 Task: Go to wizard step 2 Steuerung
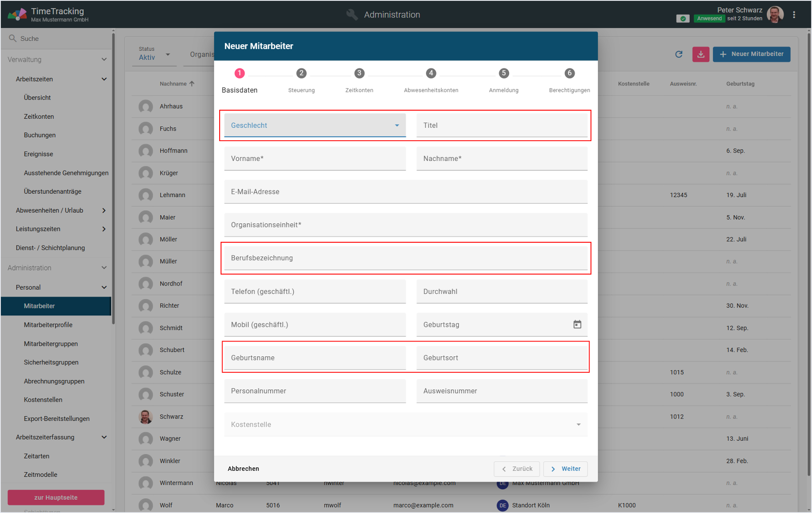[301, 74]
